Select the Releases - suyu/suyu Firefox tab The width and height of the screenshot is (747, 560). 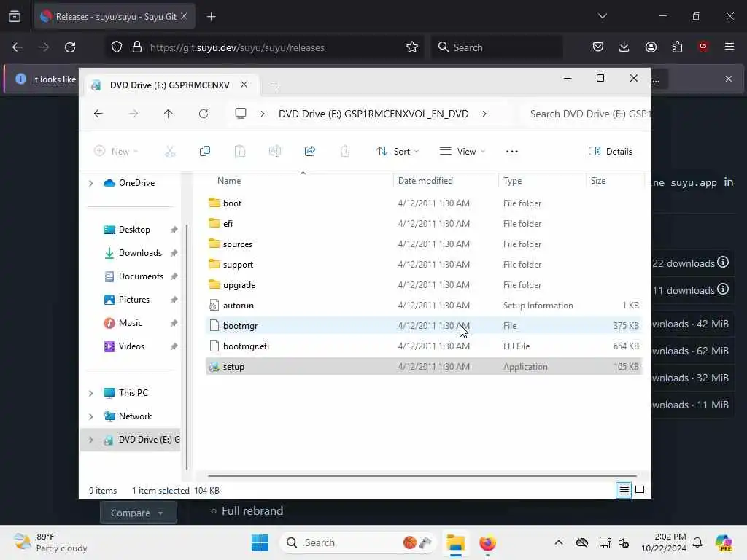click(x=115, y=17)
